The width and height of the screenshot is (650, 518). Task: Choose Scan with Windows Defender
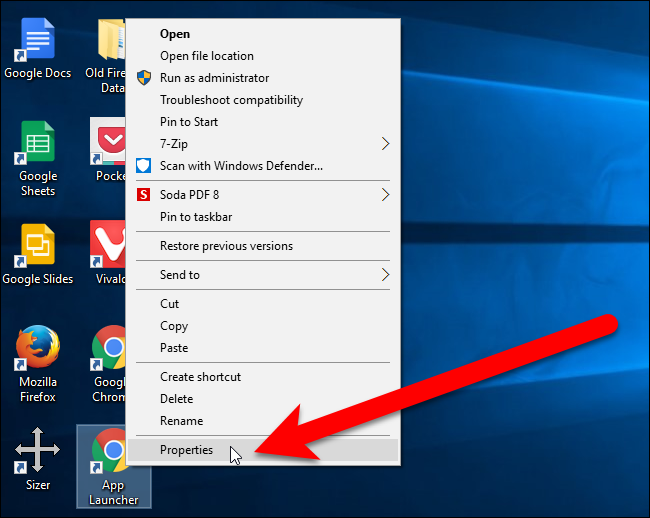(x=263, y=166)
